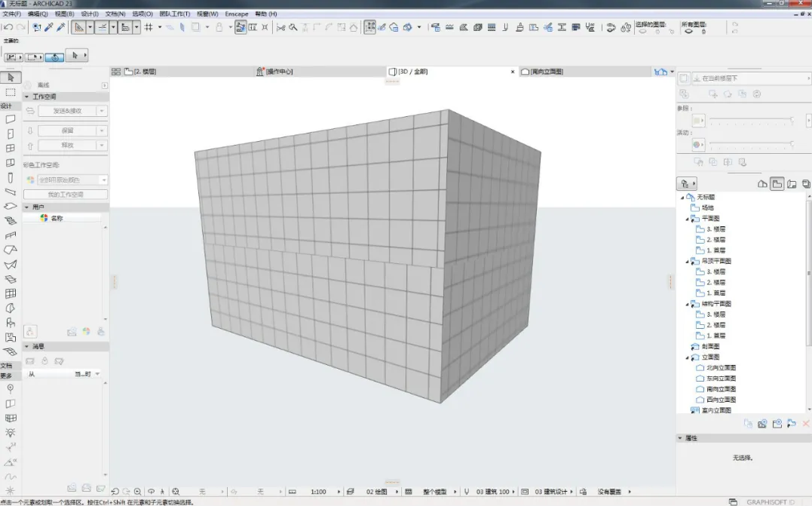Select the Shell tool
Viewport: 812px width, 506px height.
(x=11, y=265)
